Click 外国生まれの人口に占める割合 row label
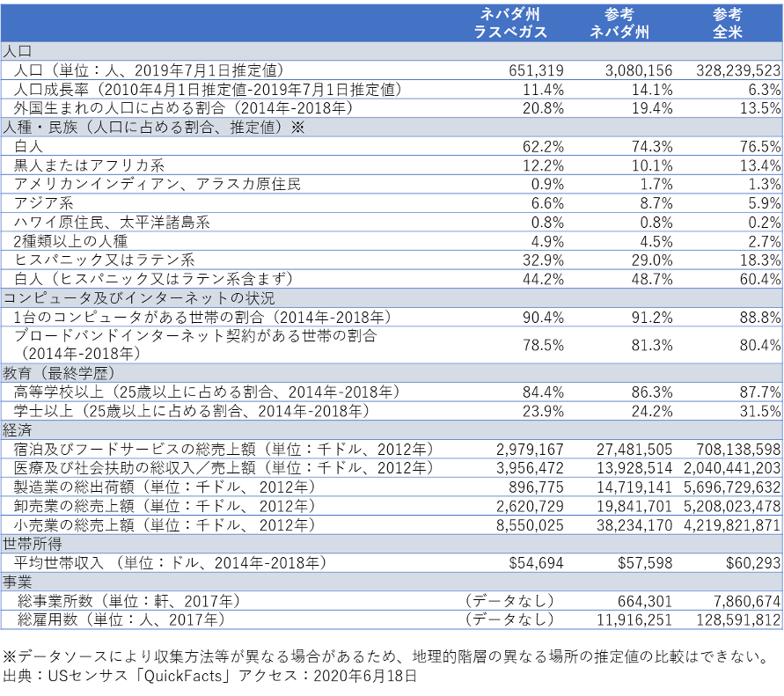The image size is (784, 696). click(184, 108)
